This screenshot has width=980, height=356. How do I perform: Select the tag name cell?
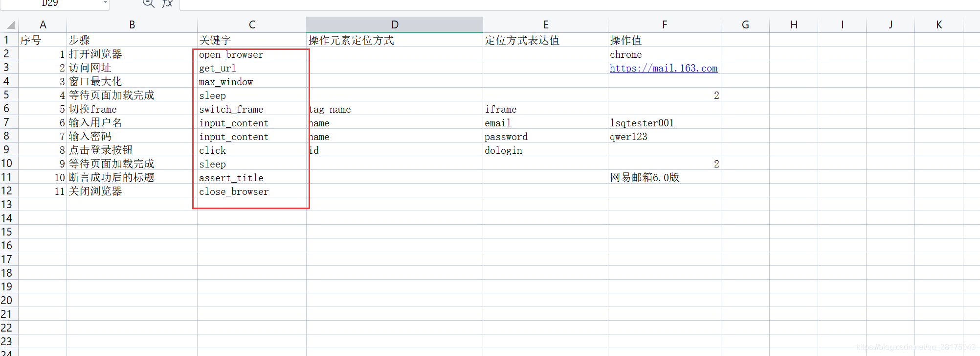[395, 109]
